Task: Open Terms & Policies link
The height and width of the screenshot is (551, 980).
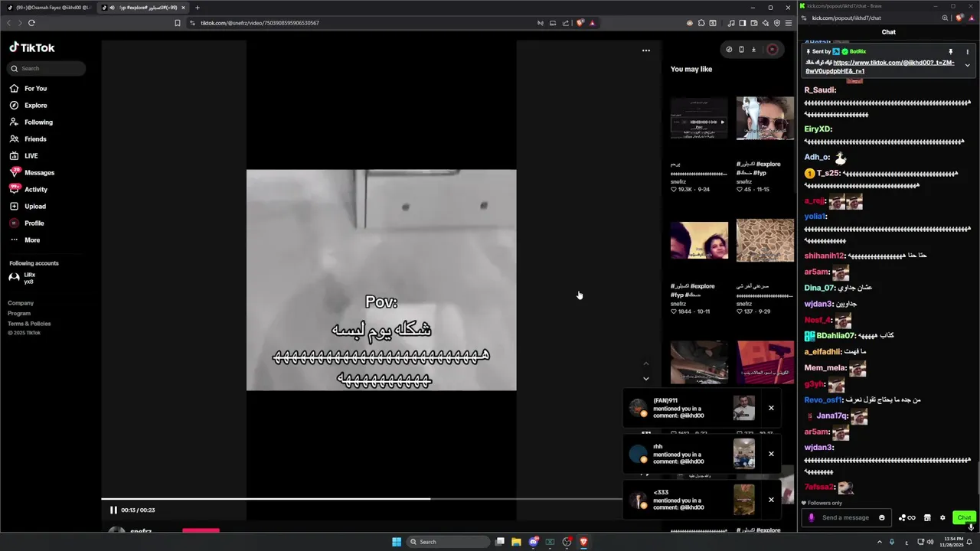Action: point(29,324)
